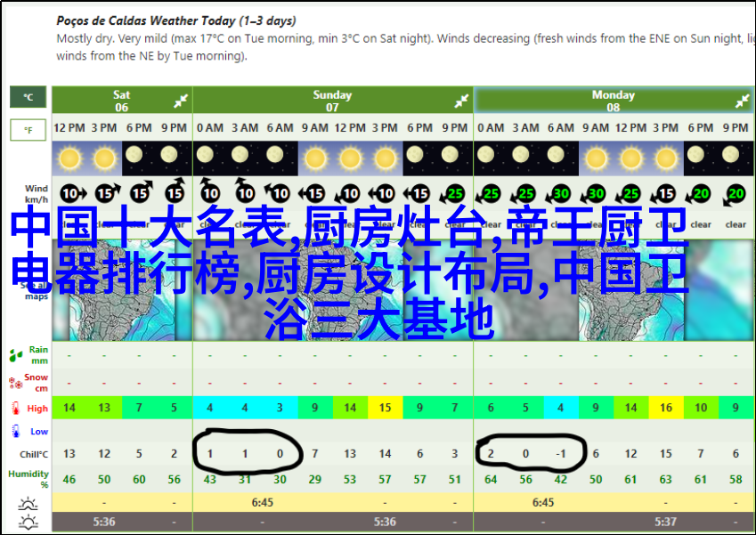Image resolution: width=756 pixels, height=535 pixels.
Task: Open the Saturday weather map thumbnail
Action: click(122, 289)
